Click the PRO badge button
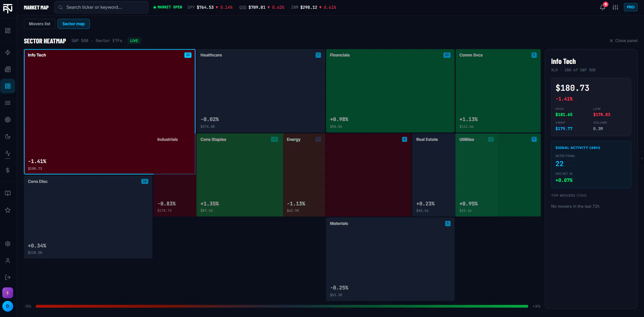The width and height of the screenshot is (644, 317). tap(631, 7)
